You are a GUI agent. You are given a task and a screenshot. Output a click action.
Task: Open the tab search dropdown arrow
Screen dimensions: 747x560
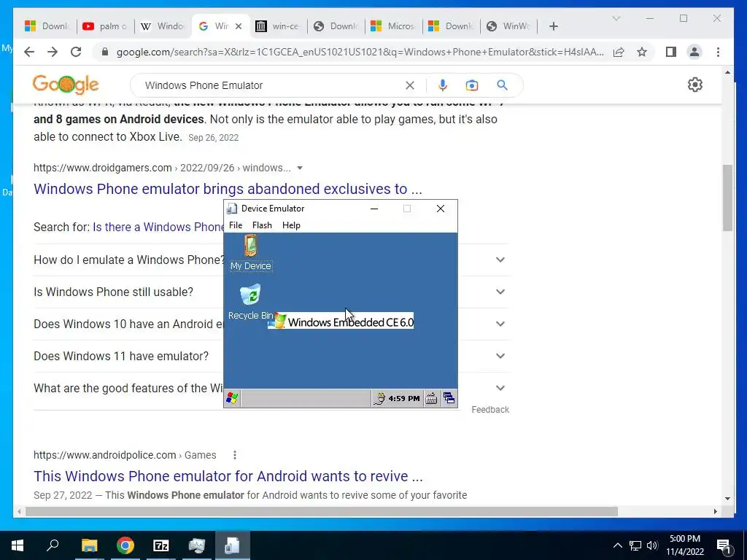pos(616,18)
